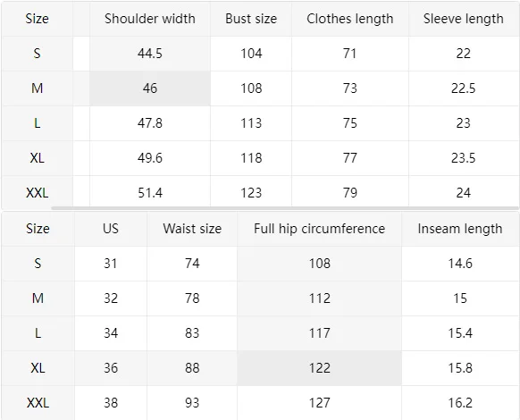The width and height of the screenshot is (520, 420).
Task: Select the XL row label in bottom table
Action: tap(38, 368)
